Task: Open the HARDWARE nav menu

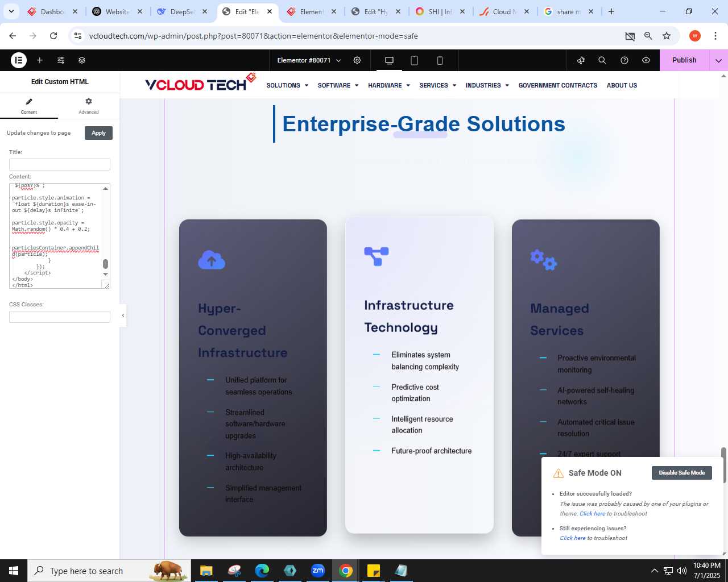Action: pos(389,85)
